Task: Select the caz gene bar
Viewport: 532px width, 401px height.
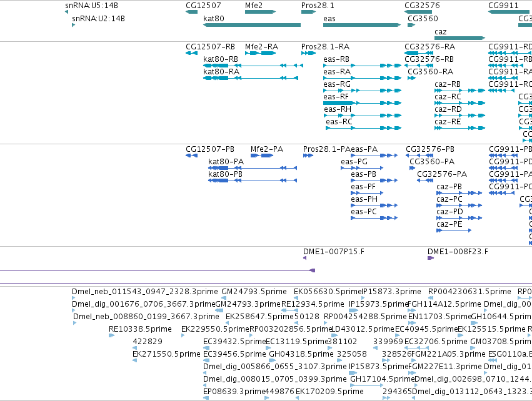Action: 459,38
